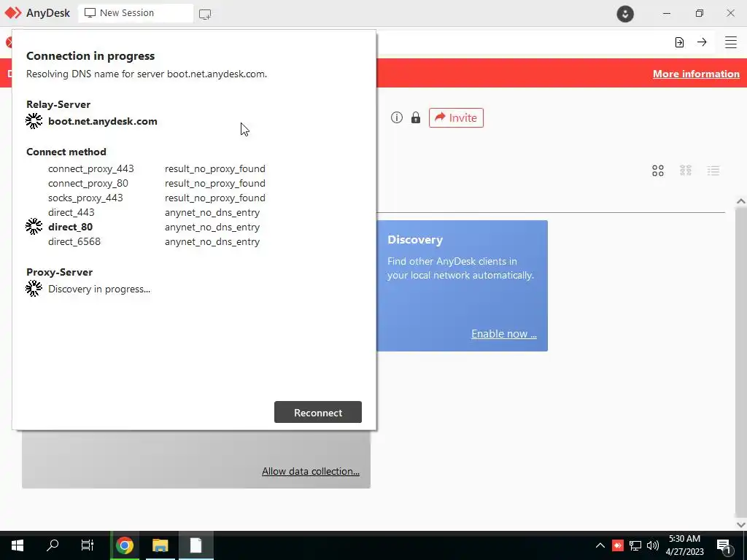Click the AnyDesk tray icon

click(x=617, y=545)
